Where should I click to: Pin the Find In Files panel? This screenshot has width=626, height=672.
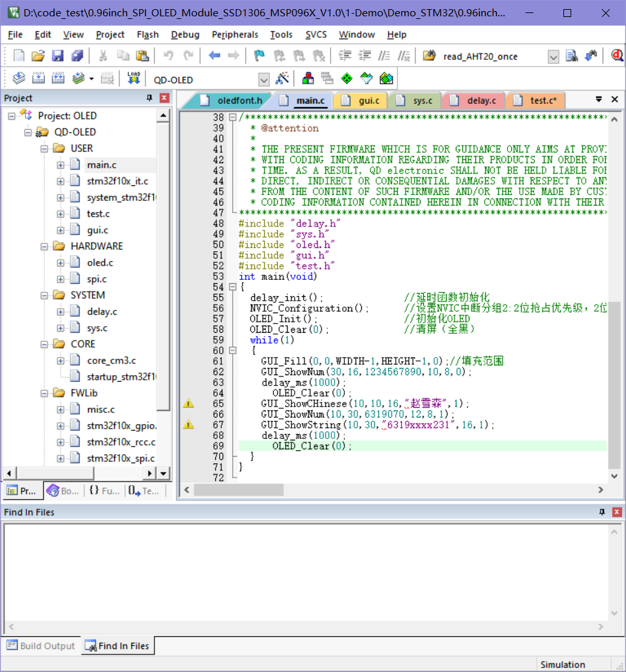point(601,512)
